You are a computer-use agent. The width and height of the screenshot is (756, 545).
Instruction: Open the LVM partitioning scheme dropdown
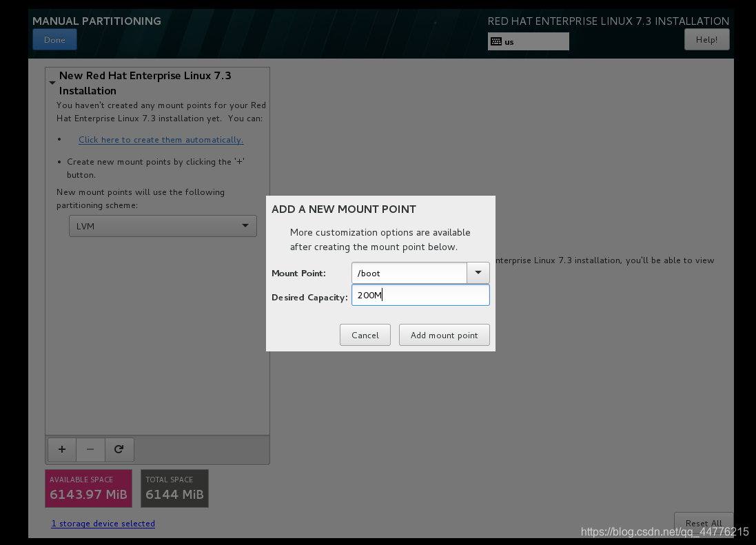pos(163,226)
